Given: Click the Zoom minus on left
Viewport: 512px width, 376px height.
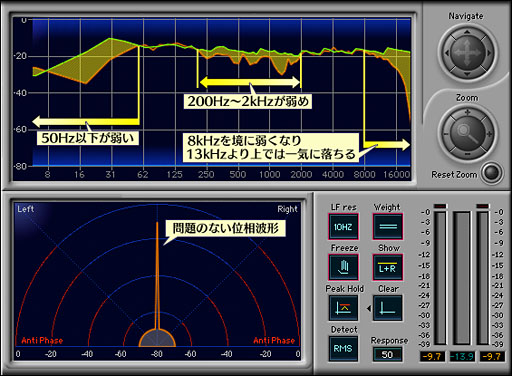Looking at the screenshot, I should pos(446,134).
